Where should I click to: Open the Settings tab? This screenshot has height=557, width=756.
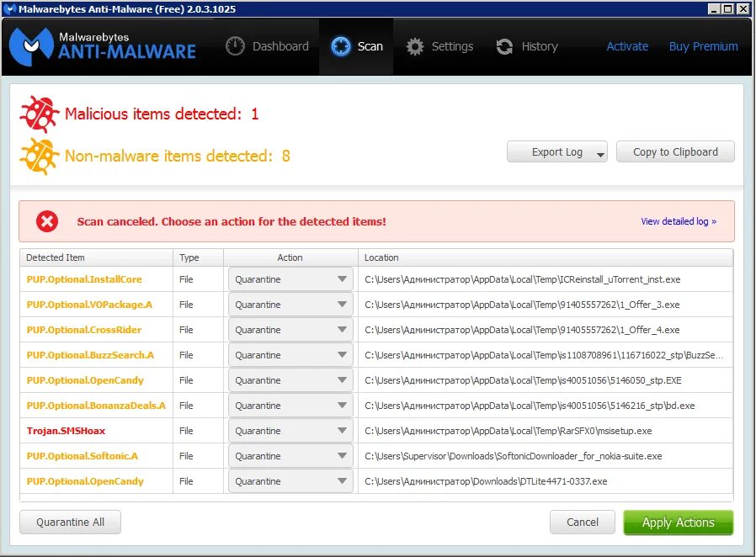(439, 46)
